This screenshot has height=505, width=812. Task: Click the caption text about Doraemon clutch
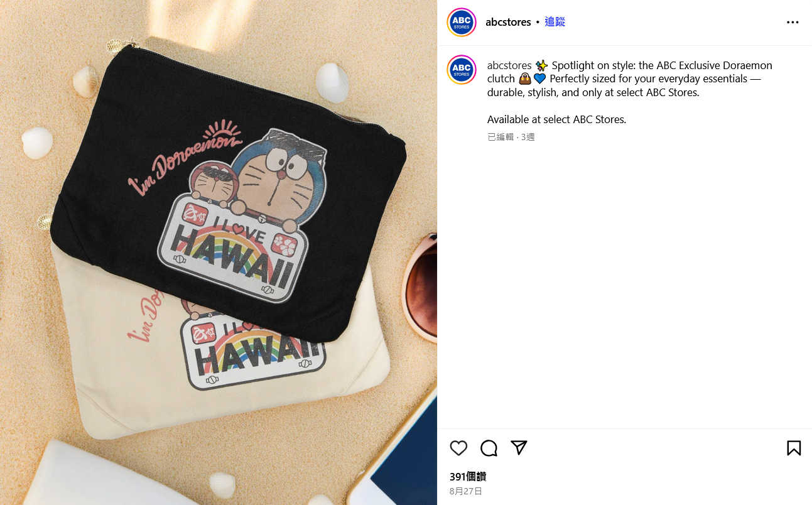tap(630, 79)
